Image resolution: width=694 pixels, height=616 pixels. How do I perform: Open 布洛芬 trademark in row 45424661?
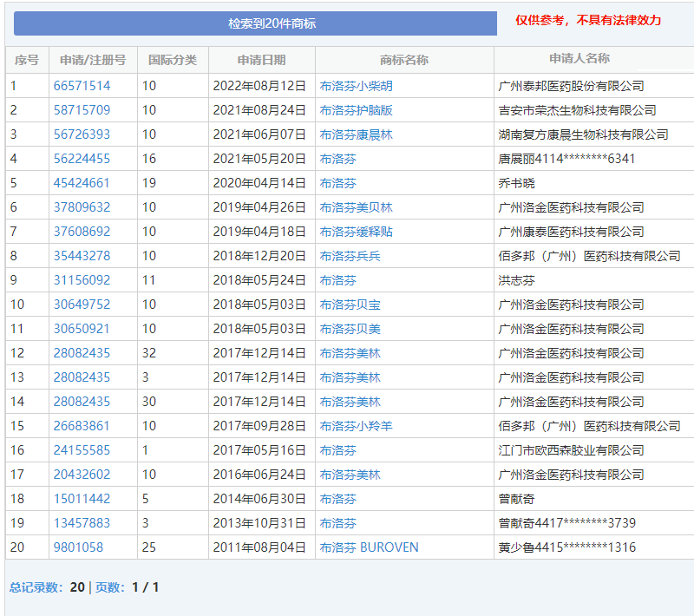338,183
